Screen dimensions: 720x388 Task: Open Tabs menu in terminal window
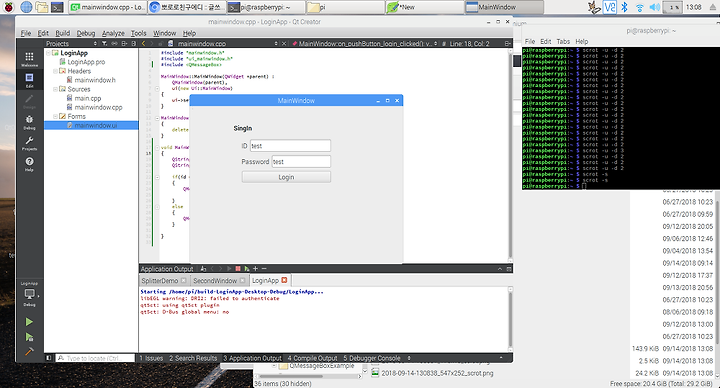(x=563, y=41)
